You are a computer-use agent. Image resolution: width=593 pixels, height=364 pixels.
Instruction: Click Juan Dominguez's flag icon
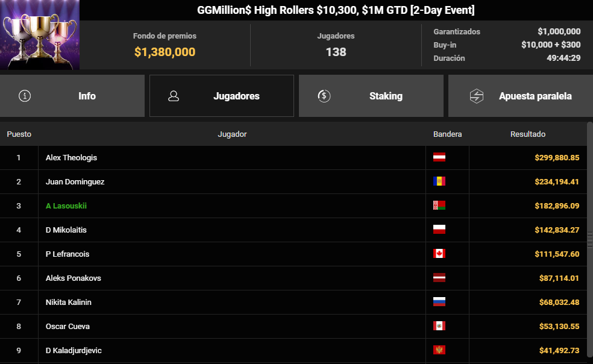click(439, 181)
